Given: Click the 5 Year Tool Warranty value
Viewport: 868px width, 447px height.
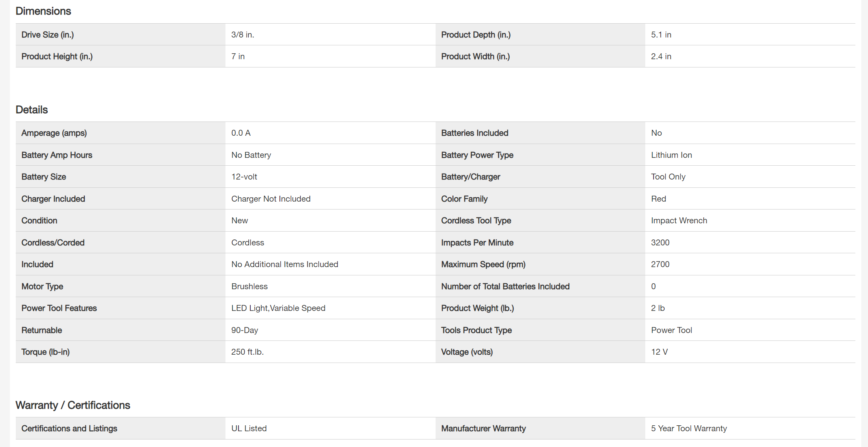Looking at the screenshot, I should click(689, 428).
